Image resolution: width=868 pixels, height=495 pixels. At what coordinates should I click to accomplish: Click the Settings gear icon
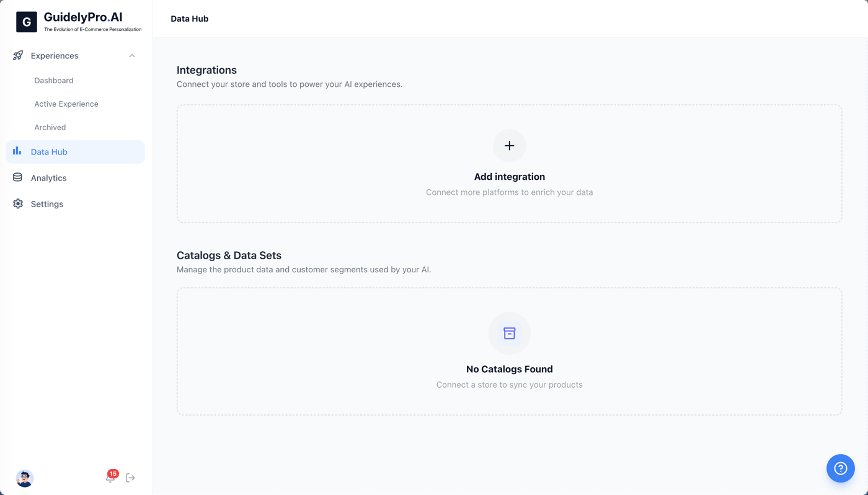click(18, 203)
